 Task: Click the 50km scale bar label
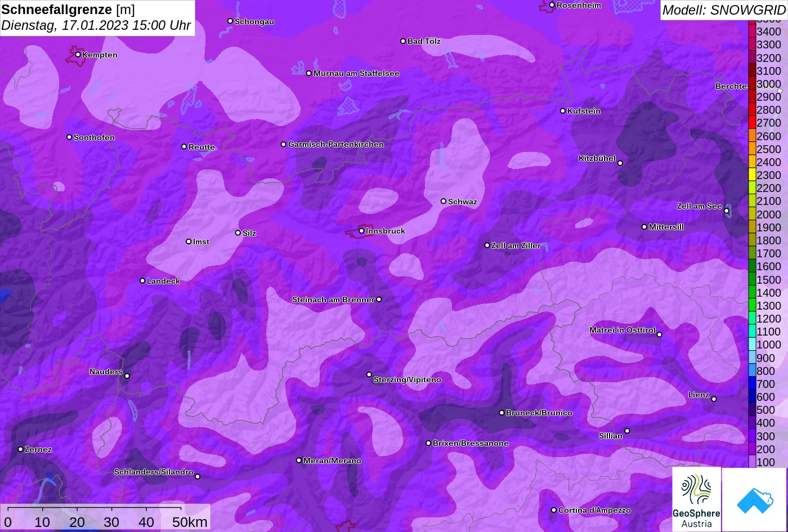coord(190,522)
